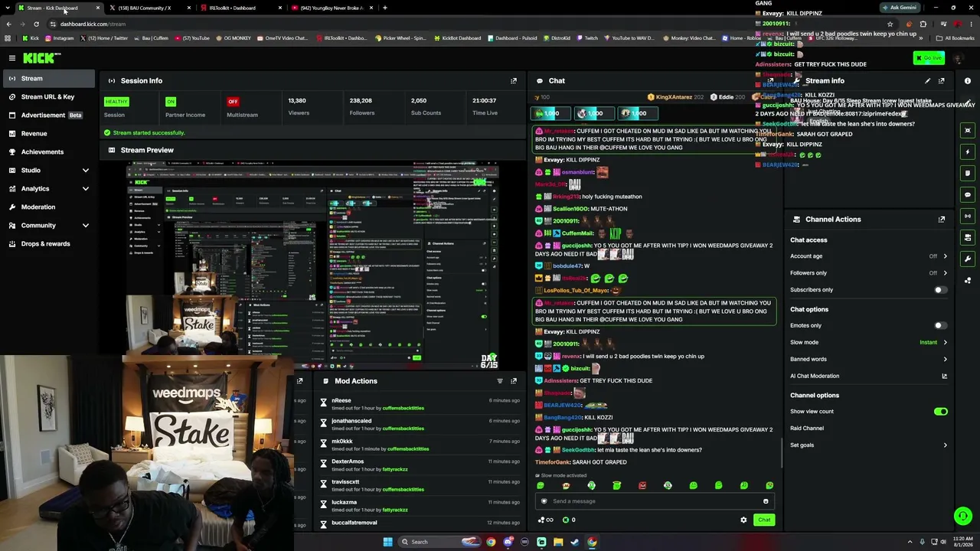Open the info icon in right rail
This screenshot has height=551, width=980.
[968, 80]
